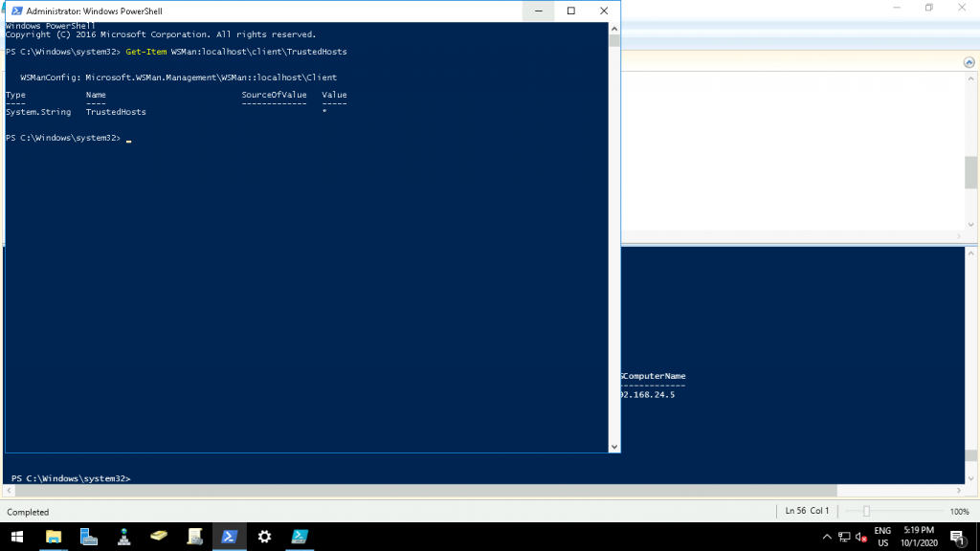The height and width of the screenshot is (551, 980).
Task: Open the clock showing 5:19 PM
Action: [x=919, y=537]
